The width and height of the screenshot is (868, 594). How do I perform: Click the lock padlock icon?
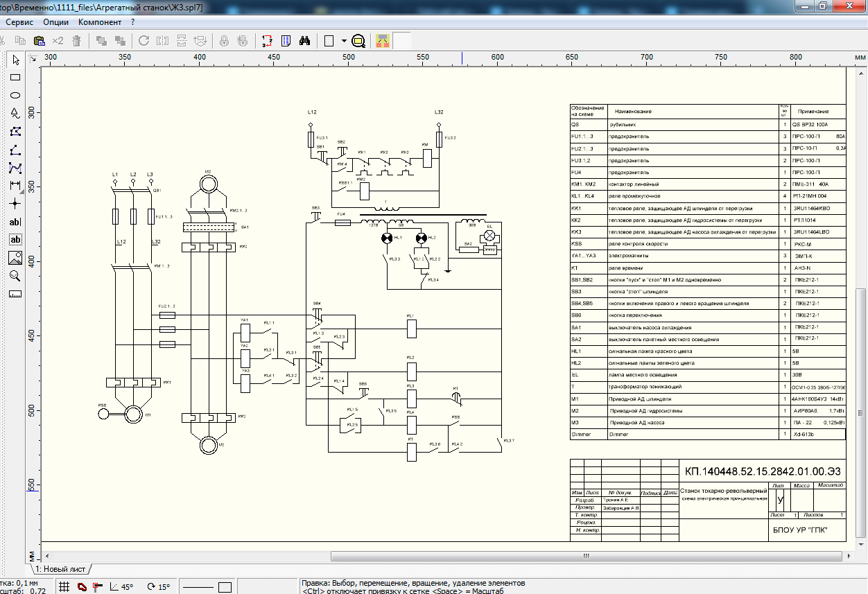pyautogui.click(x=225, y=40)
